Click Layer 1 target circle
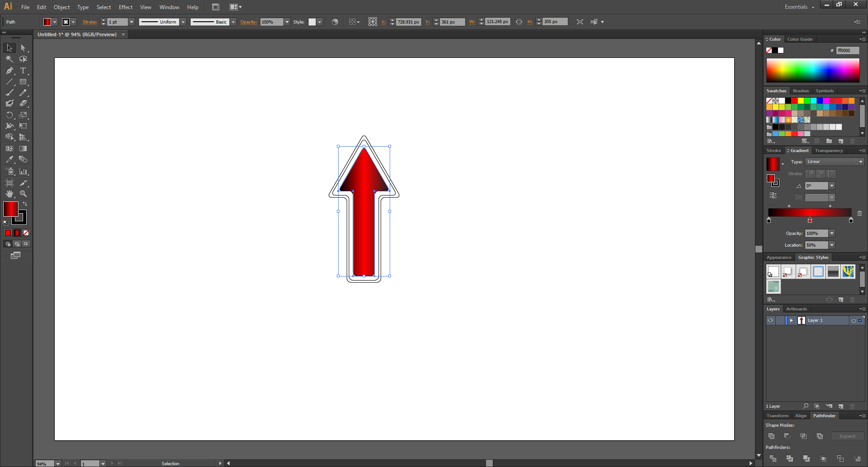868x467 pixels. 854,320
